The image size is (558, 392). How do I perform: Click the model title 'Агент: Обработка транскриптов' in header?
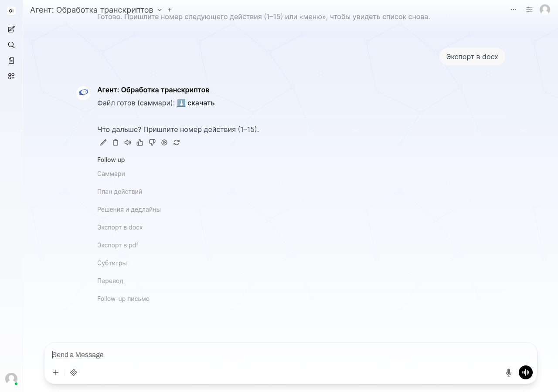[x=92, y=10]
